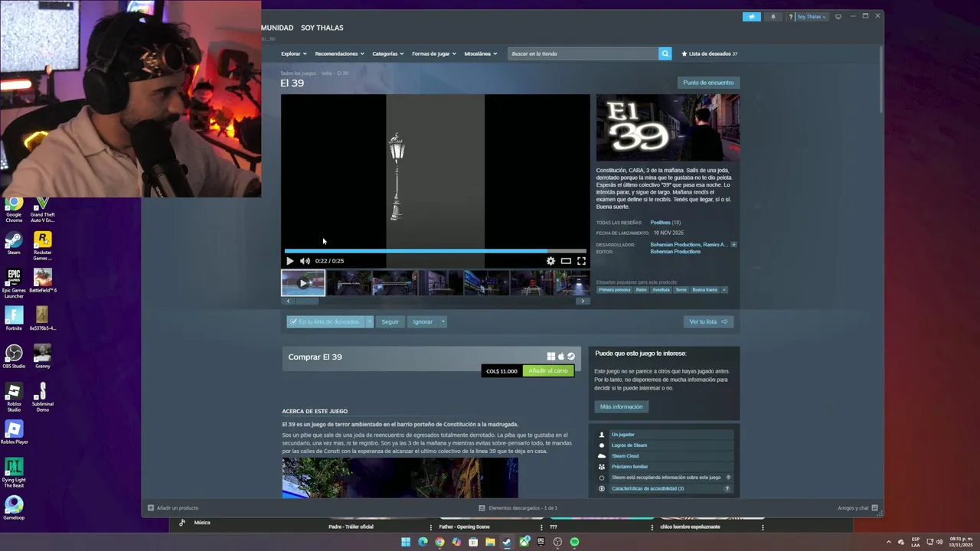
Task: Expand the Ignorar dropdown arrow
Action: (443, 322)
